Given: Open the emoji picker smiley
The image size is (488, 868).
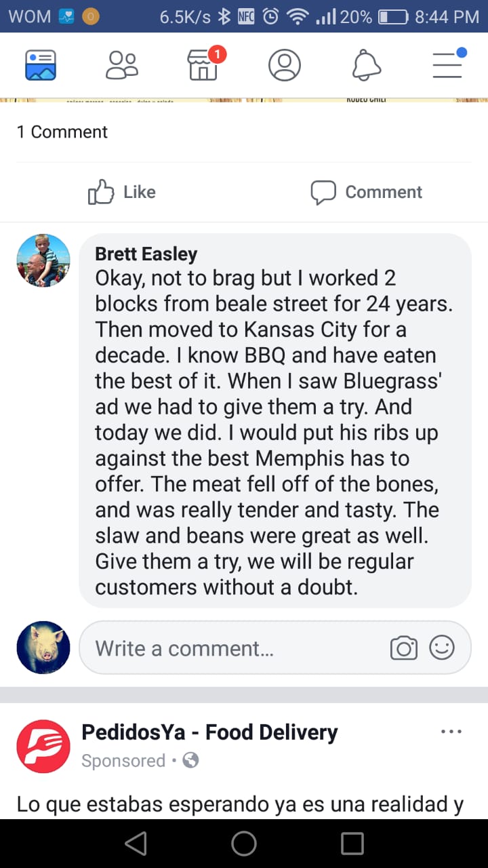Looking at the screenshot, I should point(442,648).
